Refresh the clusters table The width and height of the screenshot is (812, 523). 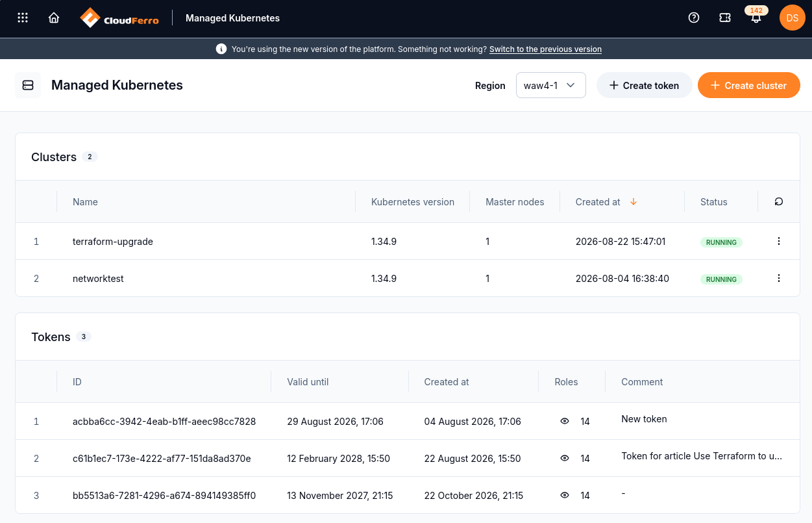pyautogui.click(x=779, y=202)
